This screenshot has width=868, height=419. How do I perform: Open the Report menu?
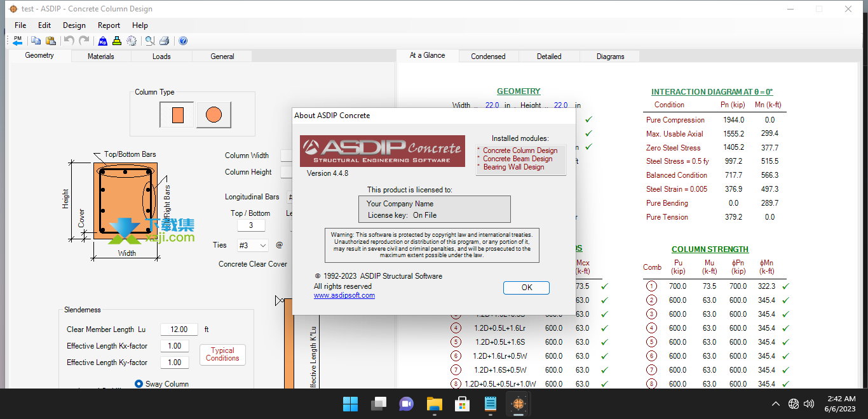coord(109,25)
